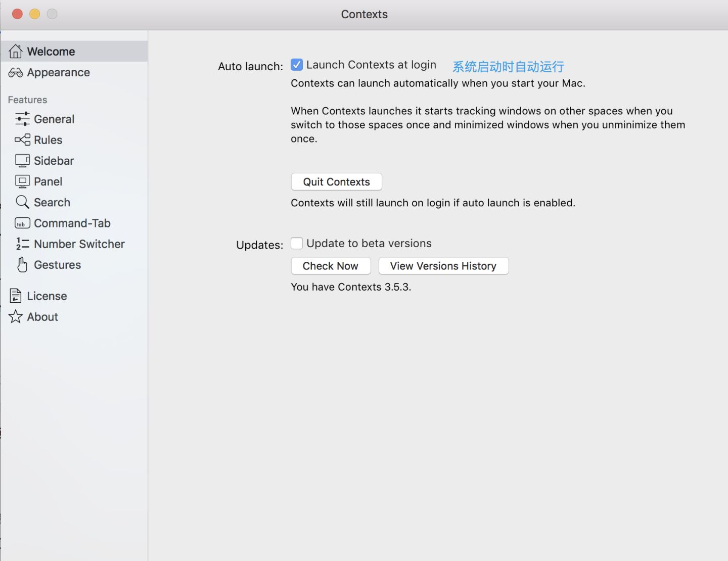Open the Command-Tab key icon

point(22,223)
